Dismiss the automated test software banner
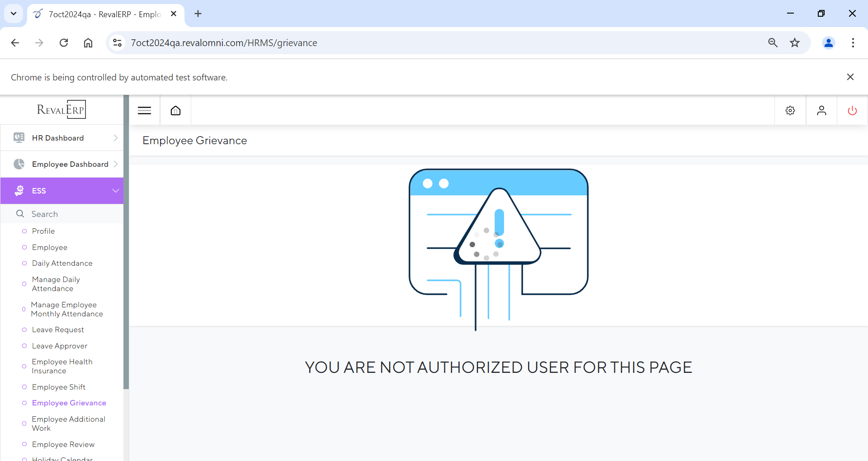The width and height of the screenshot is (868, 461). point(850,77)
